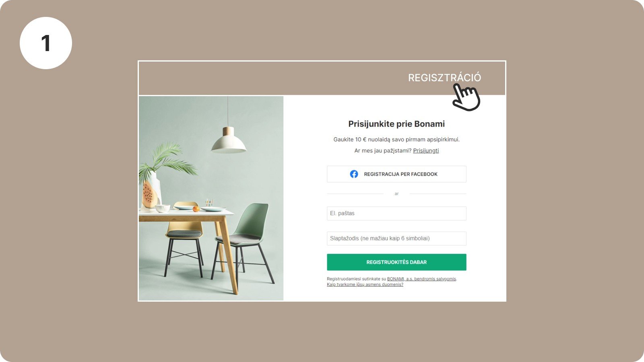Click the hand pointer cursor icon

[466, 97]
